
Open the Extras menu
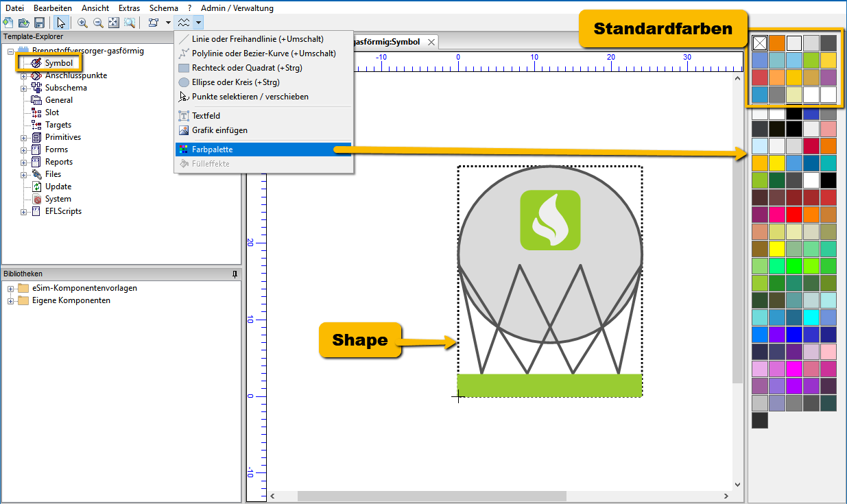129,8
